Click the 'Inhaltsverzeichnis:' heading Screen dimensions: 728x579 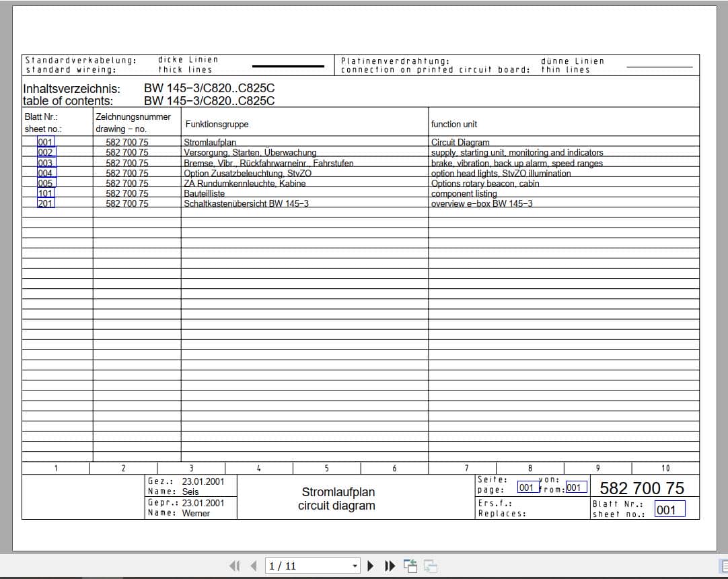pyautogui.click(x=72, y=89)
